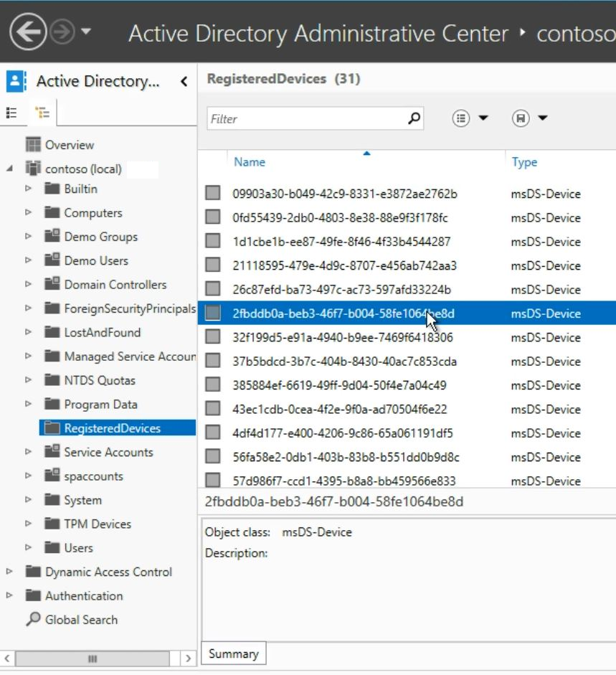
Task: Check the box for device 385884ef-6619-49ff-9d04-50f4e7a04c49
Action: tap(213, 384)
